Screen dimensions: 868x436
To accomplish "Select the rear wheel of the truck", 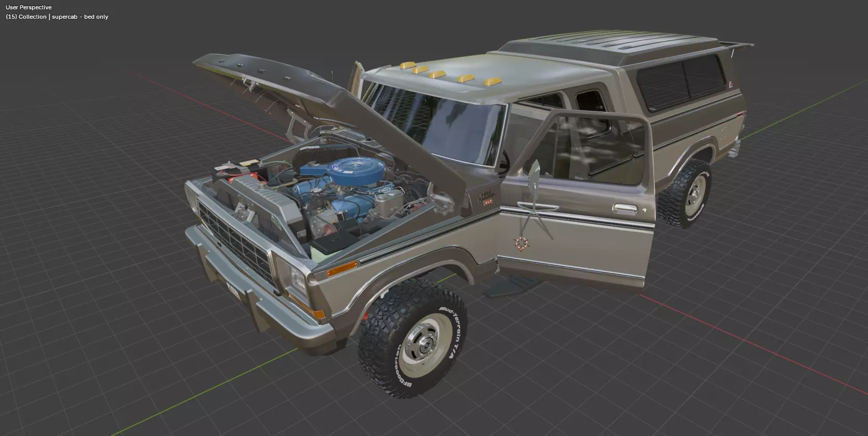I will point(686,194).
